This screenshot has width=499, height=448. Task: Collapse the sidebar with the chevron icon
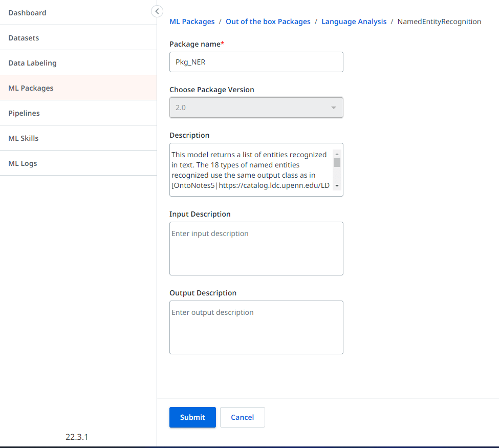(157, 11)
